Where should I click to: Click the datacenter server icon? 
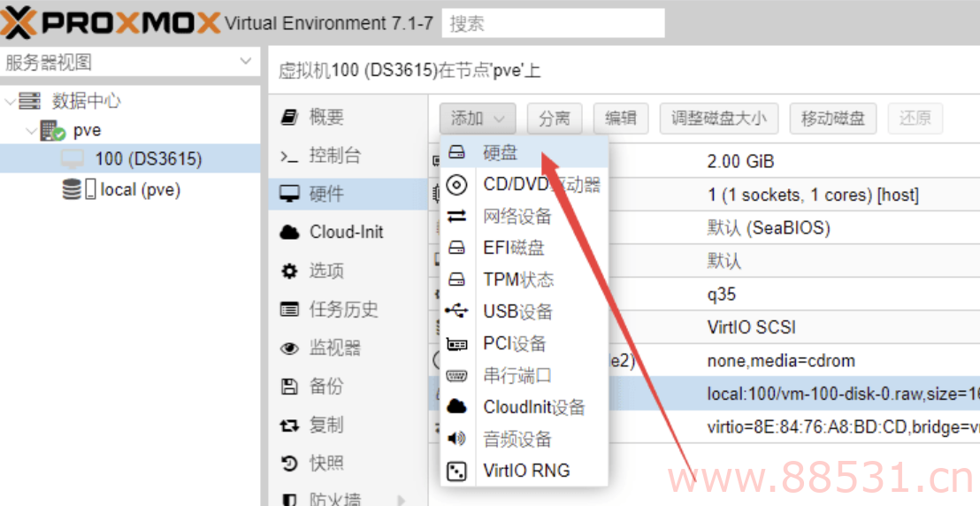click(x=29, y=101)
